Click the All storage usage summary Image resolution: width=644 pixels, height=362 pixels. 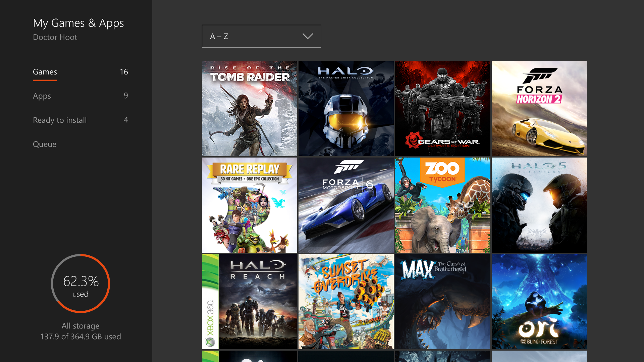[80, 331]
